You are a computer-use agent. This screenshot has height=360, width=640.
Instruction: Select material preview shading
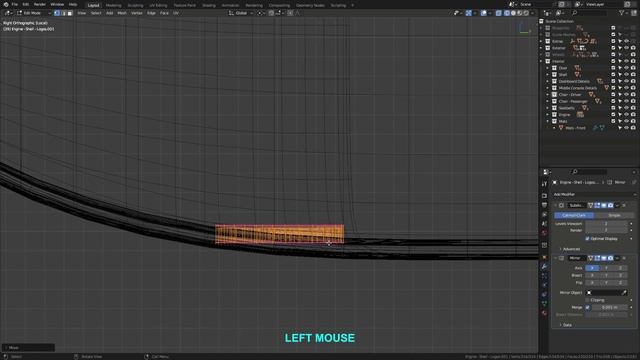pos(520,13)
